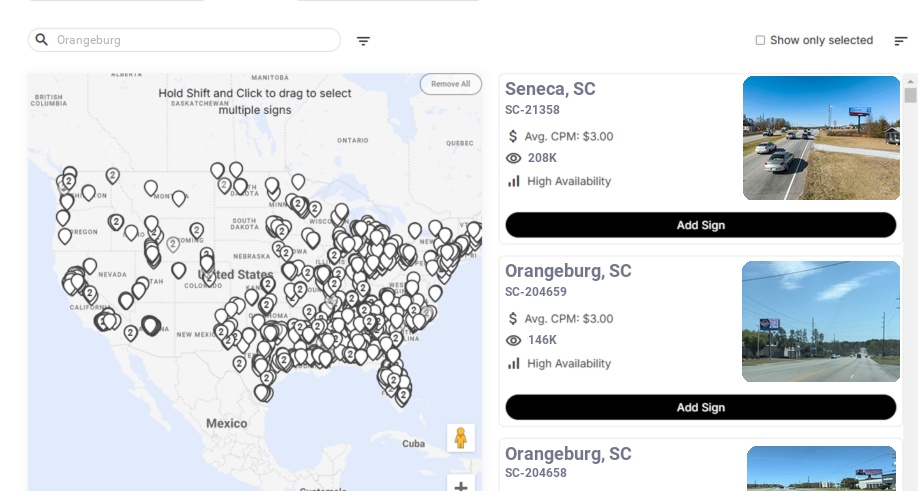Screen dimensions: 920x491
Task: Open the filter options icon beside search
Action: pos(363,41)
